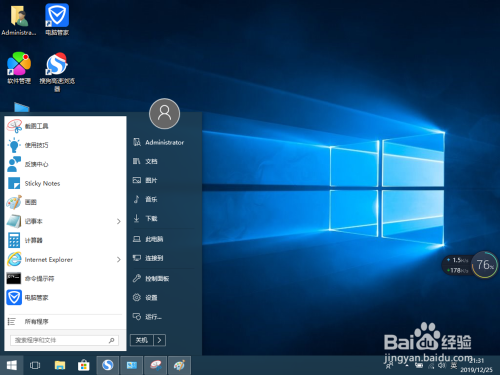Image resolution: width=500 pixels, height=375 pixels.
Task: Open the People icon in system tray
Action: (389, 366)
